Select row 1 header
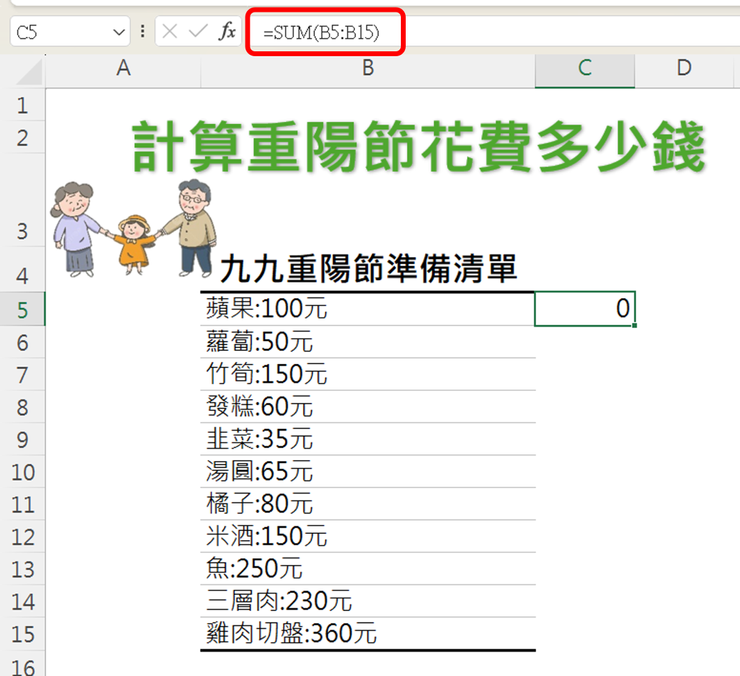Image resolution: width=740 pixels, height=676 pixels. click(22, 105)
